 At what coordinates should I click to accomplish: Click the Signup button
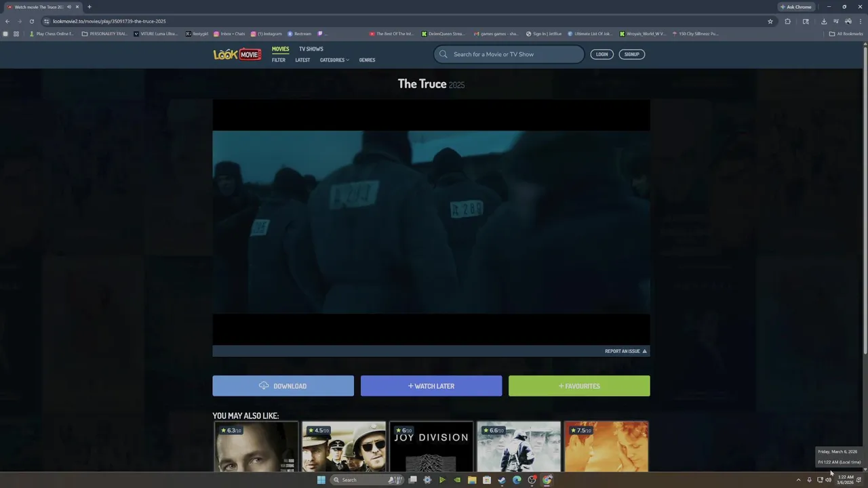coord(631,54)
